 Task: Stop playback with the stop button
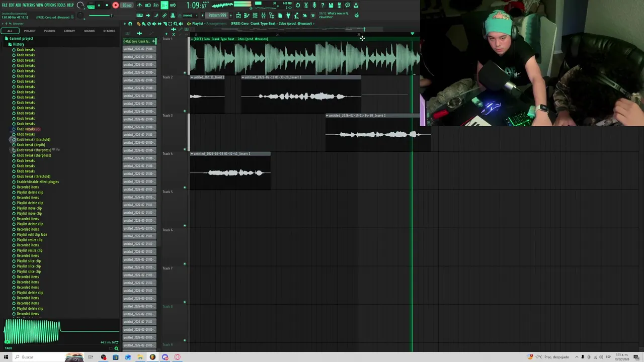tap(107, 5)
